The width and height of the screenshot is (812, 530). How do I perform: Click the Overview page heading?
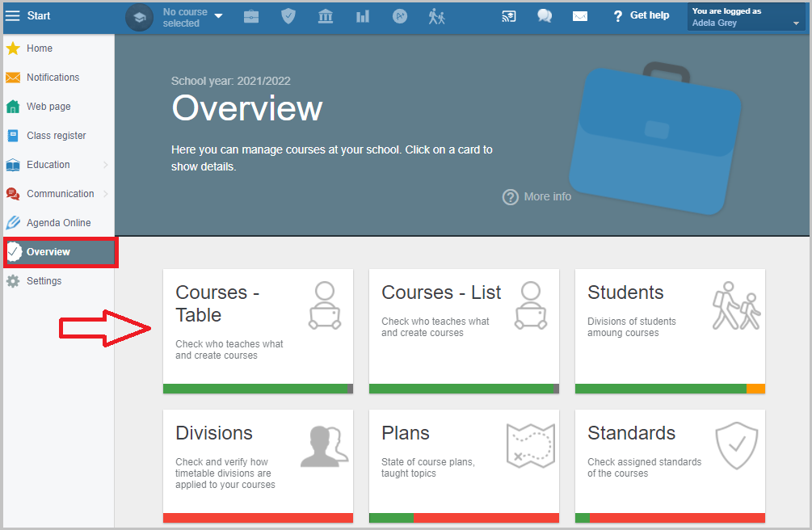coord(247,108)
